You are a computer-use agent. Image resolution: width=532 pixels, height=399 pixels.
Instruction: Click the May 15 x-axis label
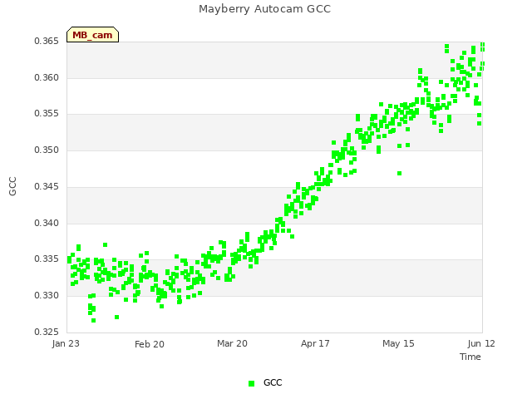coord(398,343)
